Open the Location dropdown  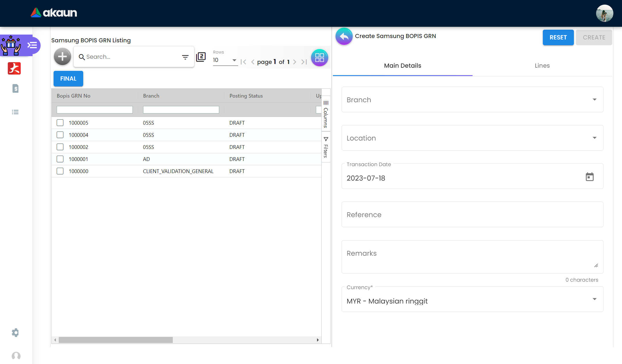pyautogui.click(x=472, y=138)
